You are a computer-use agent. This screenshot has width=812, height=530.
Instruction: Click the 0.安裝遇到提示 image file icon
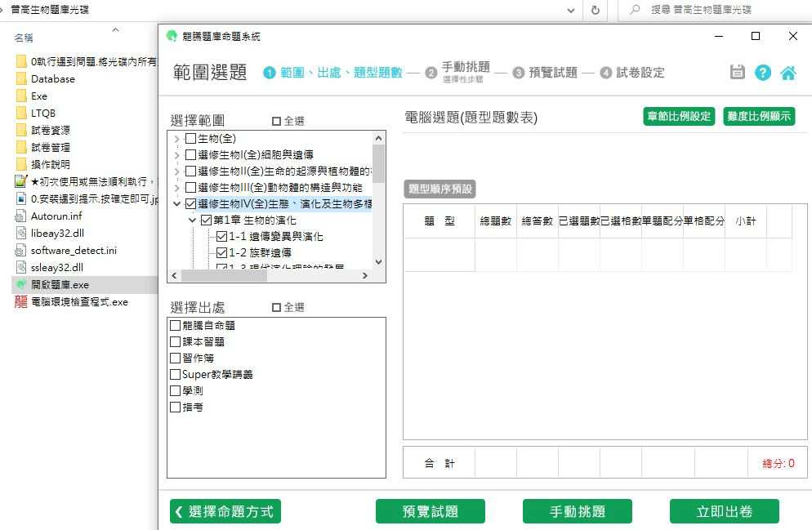click(20, 198)
